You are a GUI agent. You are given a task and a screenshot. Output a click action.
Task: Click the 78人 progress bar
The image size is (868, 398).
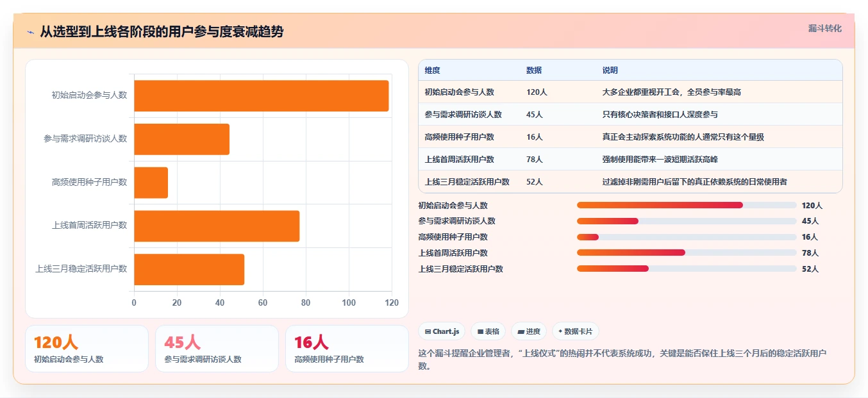point(687,253)
